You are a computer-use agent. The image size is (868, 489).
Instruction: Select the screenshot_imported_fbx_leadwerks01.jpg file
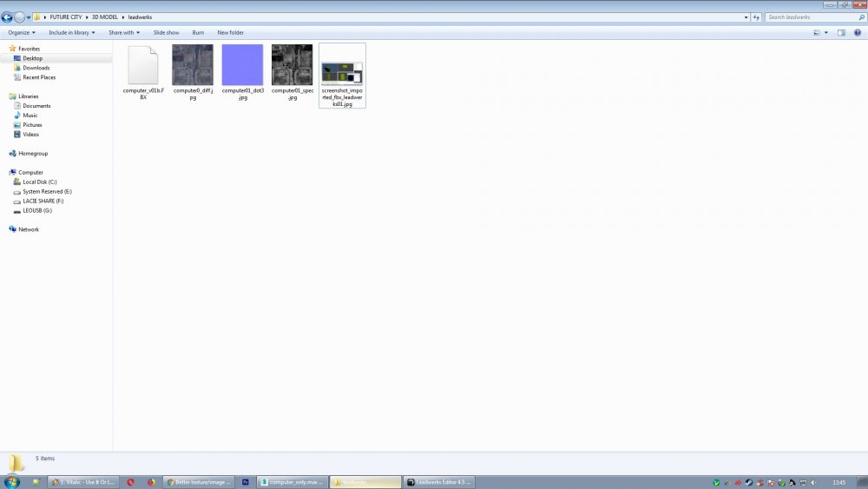(342, 76)
